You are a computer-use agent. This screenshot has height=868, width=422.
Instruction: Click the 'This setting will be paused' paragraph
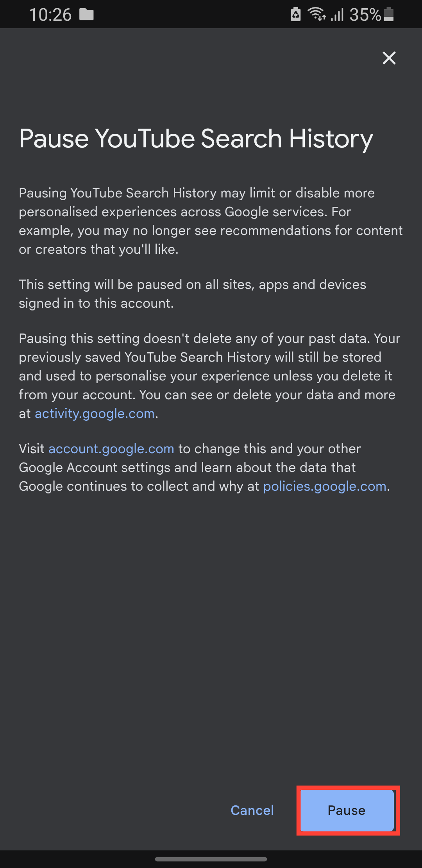coord(192,294)
